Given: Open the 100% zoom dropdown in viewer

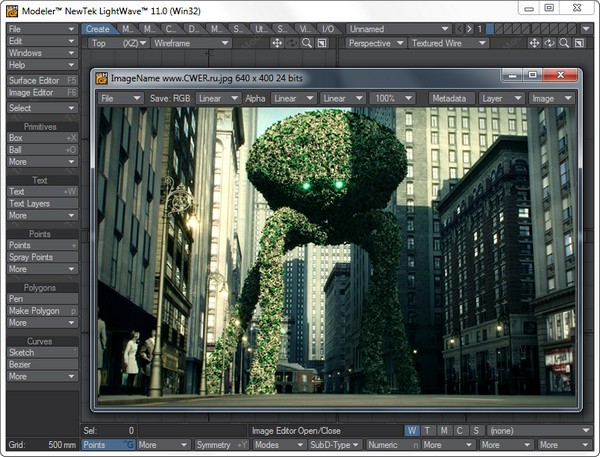Looking at the screenshot, I should pyautogui.click(x=392, y=98).
